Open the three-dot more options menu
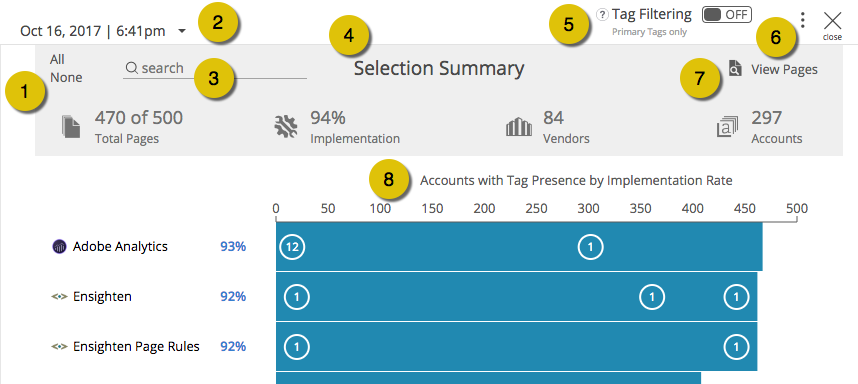This screenshot has width=858, height=384. 802,20
